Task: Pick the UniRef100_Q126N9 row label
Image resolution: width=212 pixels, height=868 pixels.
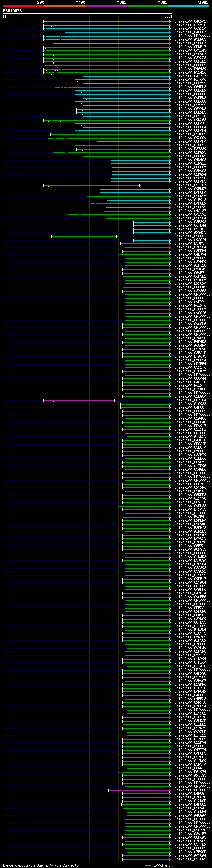Action: [x=190, y=859]
